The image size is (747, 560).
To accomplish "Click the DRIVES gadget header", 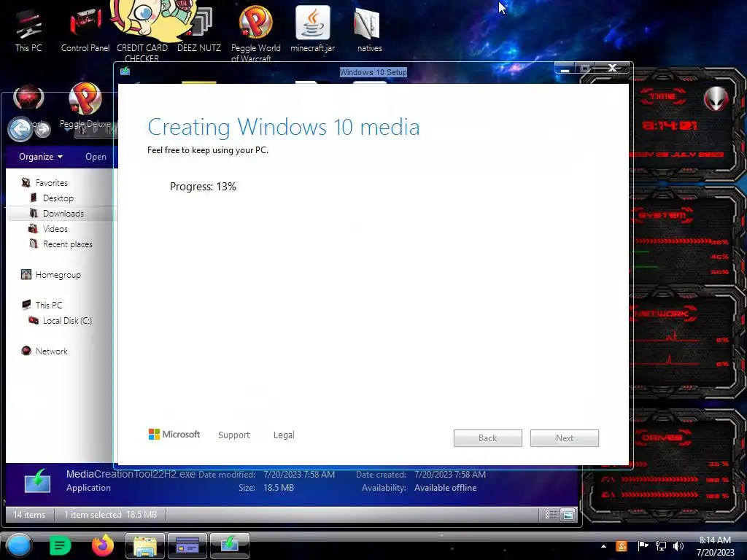I will (661, 437).
